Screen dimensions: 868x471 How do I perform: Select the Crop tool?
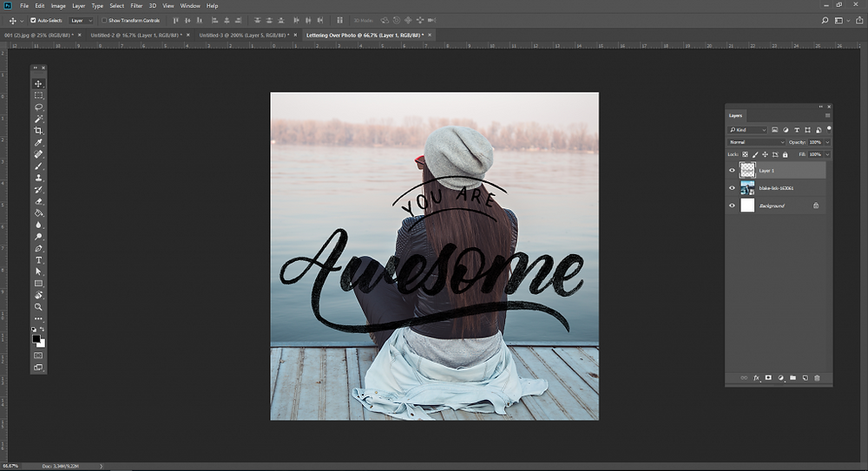(x=38, y=131)
